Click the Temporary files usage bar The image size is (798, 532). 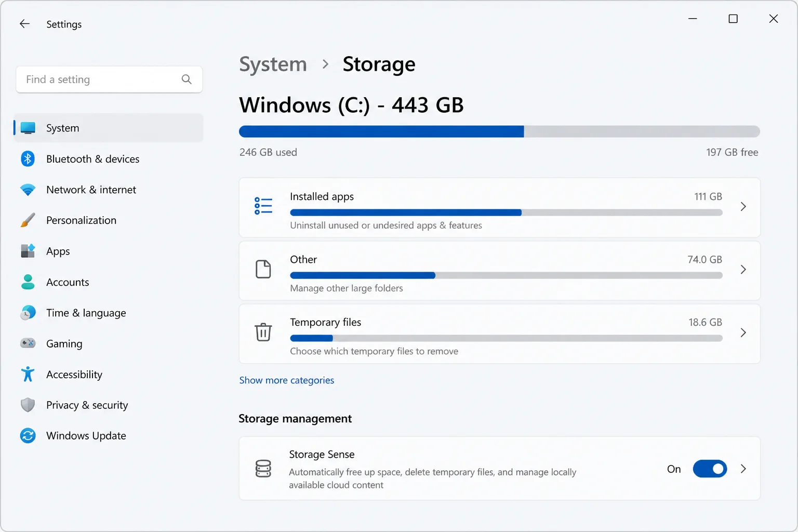[x=506, y=338]
